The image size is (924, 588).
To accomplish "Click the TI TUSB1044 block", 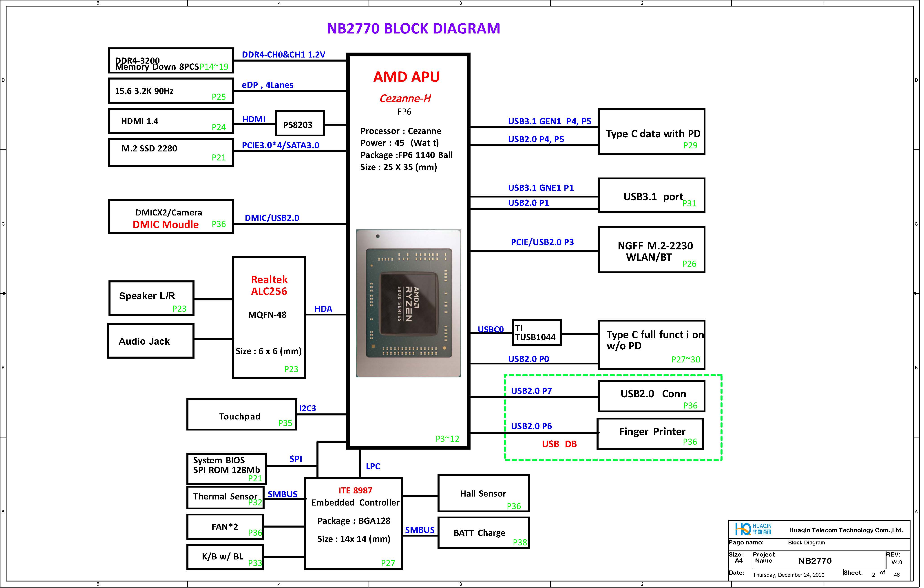I will coord(537,333).
